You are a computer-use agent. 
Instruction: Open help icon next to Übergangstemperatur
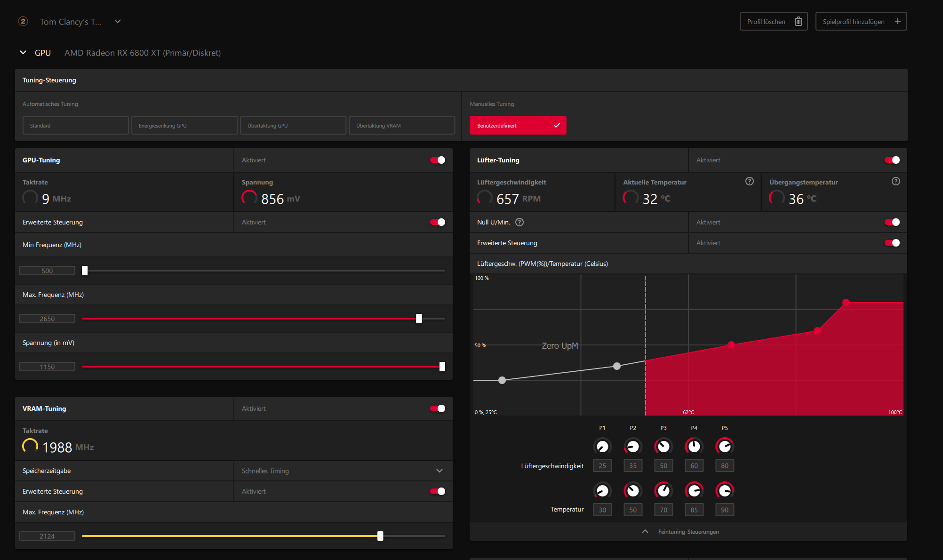point(896,181)
